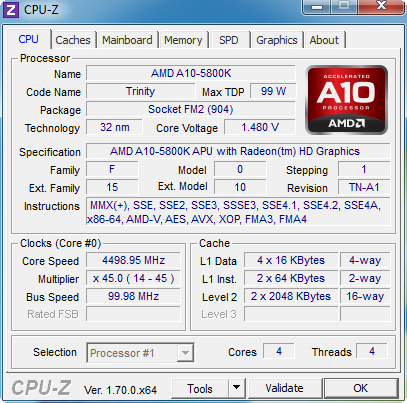Select the CPU tab
Image resolution: width=407 pixels, height=403 pixels.
(29, 39)
